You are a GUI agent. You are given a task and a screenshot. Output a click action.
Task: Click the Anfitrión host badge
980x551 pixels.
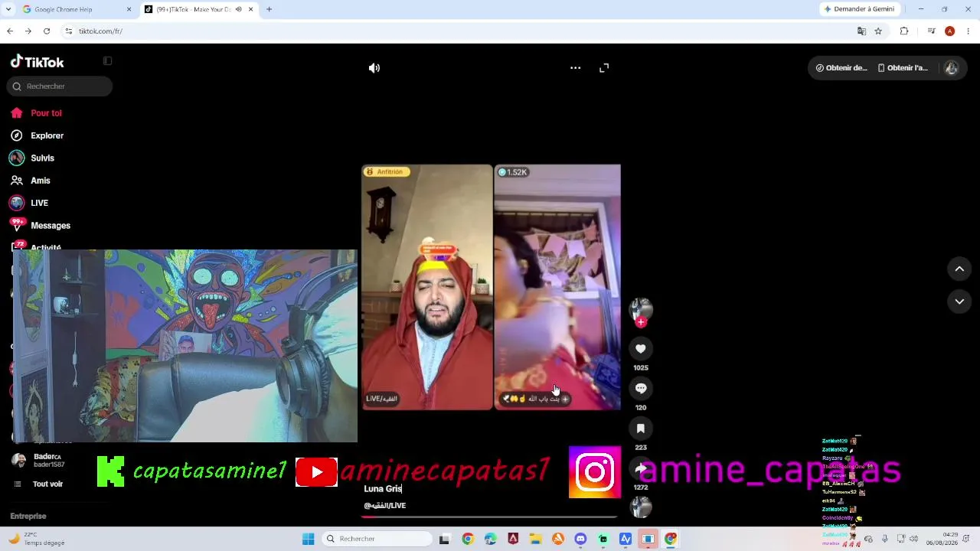point(386,172)
